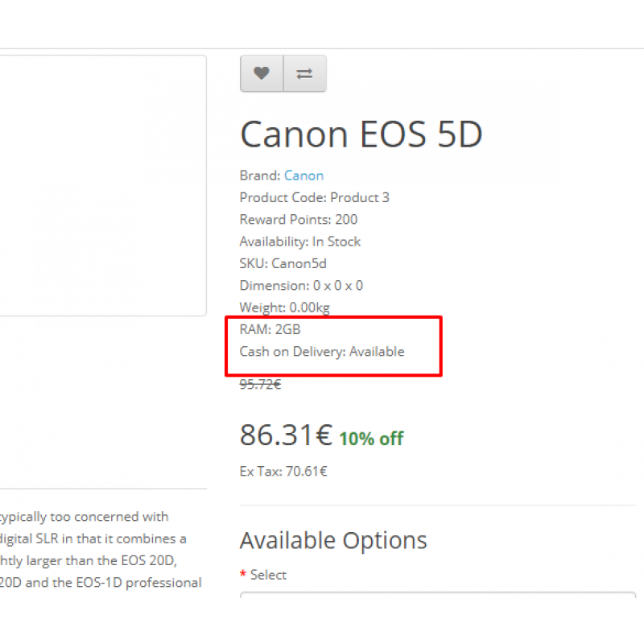644x644 pixels.
Task: Open the Canon brand link
Action: tap(304, 175)
